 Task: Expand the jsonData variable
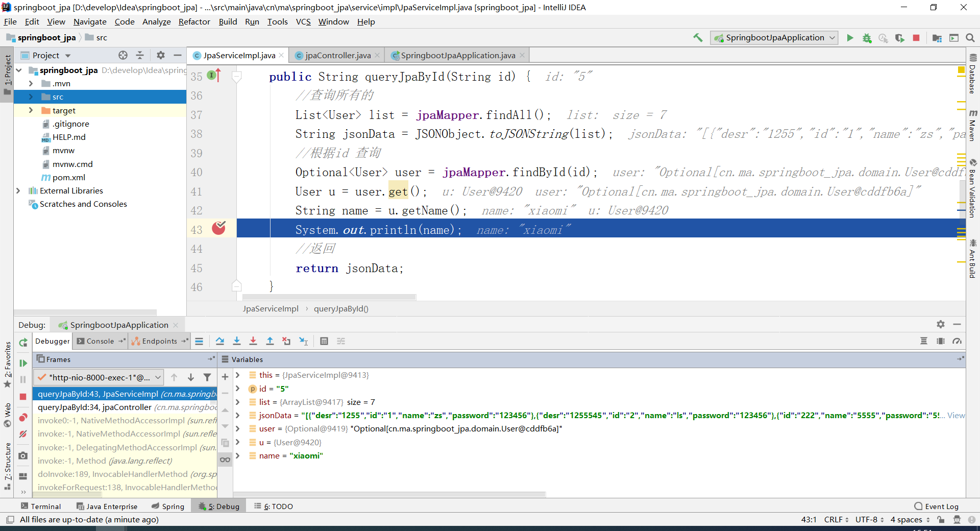click(237, 415)
